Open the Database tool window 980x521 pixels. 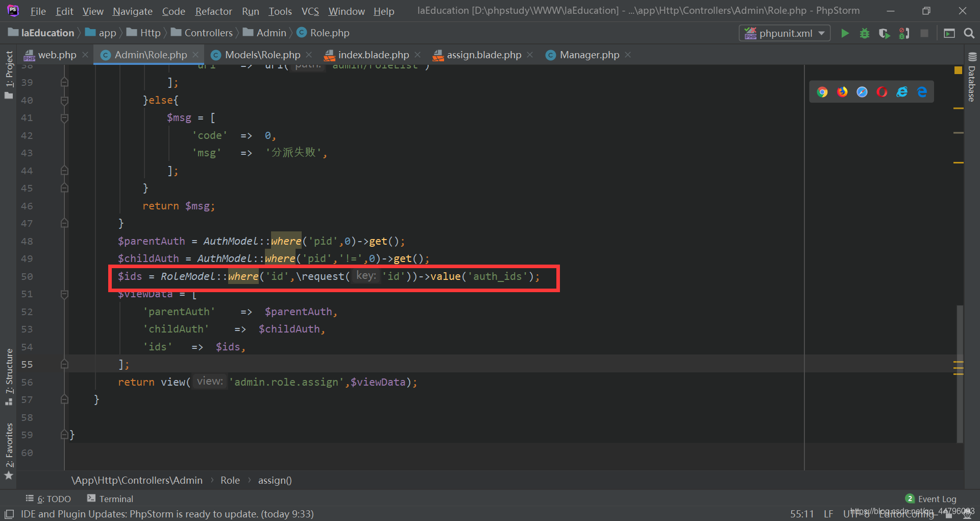pos(972,78)
